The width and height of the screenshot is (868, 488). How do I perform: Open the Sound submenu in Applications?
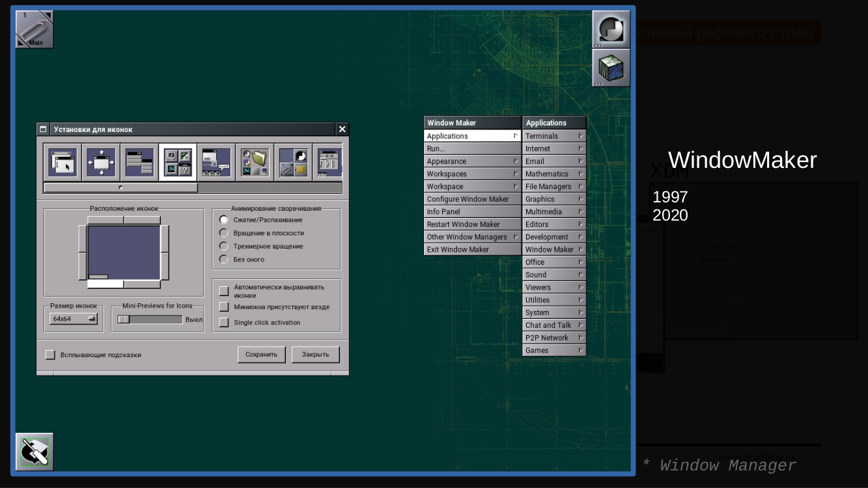[x=554, y=275]
